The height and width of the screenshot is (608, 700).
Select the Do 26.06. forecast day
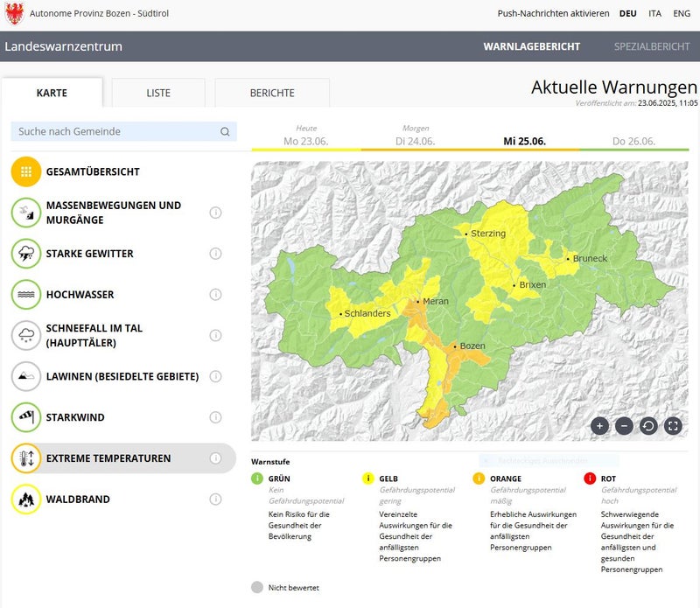click(x=634, y=141)
